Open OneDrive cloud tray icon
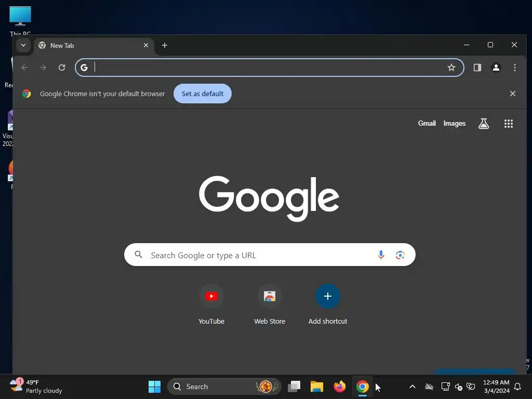This screenshot has width=532, height=399. (x=429, y=387)
